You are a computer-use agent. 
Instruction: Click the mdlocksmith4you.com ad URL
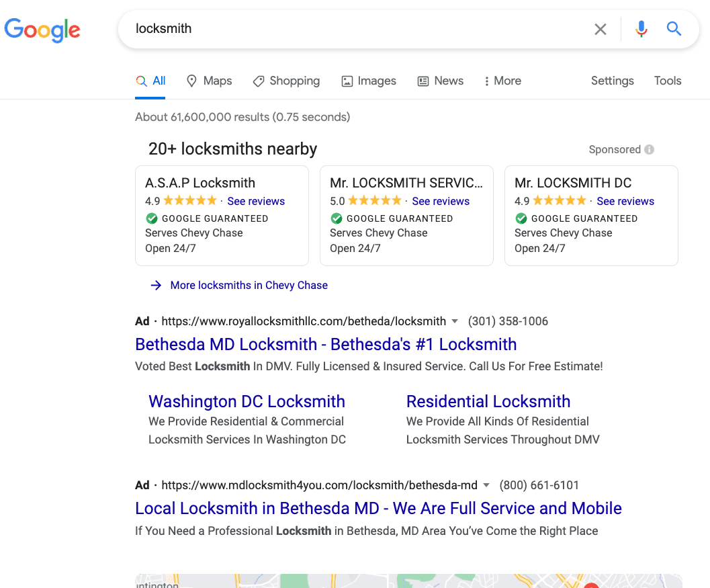coord(319,485)
